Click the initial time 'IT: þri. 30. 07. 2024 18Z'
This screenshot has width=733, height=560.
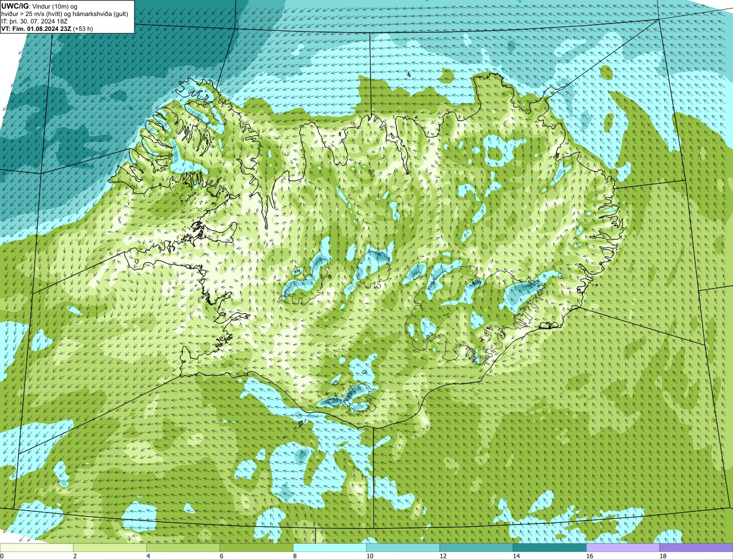[34, 21]
